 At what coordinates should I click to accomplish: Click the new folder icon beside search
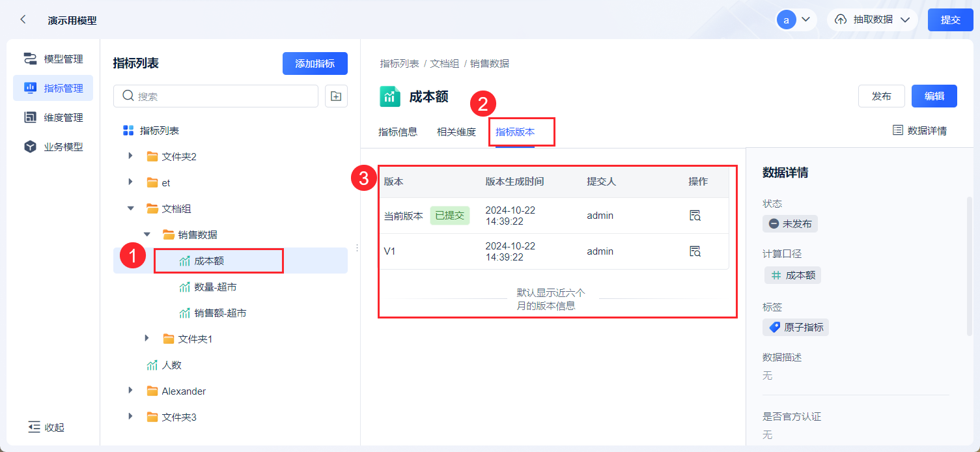pos(336,96)
